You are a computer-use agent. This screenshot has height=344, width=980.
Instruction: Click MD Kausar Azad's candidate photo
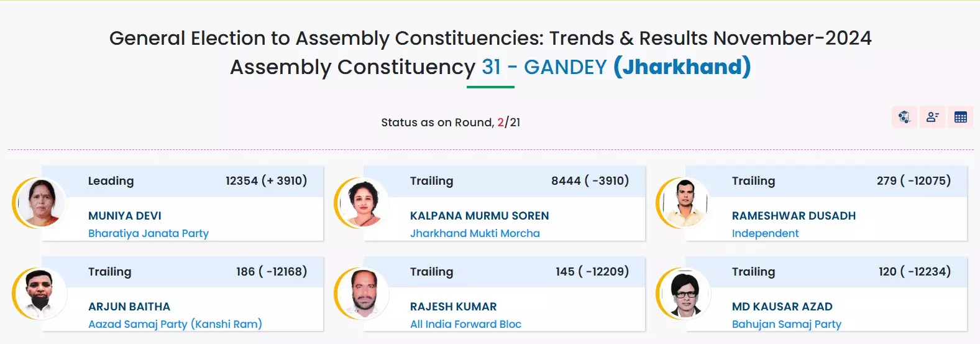(685, 294)
